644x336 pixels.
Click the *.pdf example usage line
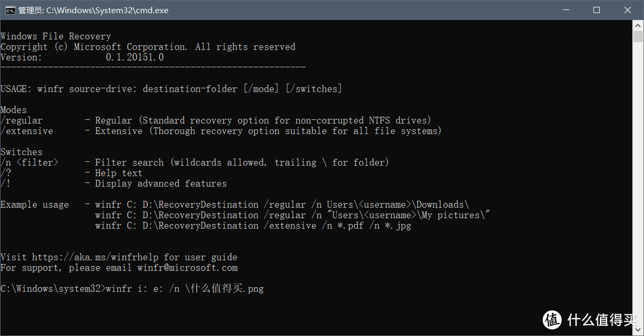pyautogui.click(x=253, y=226)
